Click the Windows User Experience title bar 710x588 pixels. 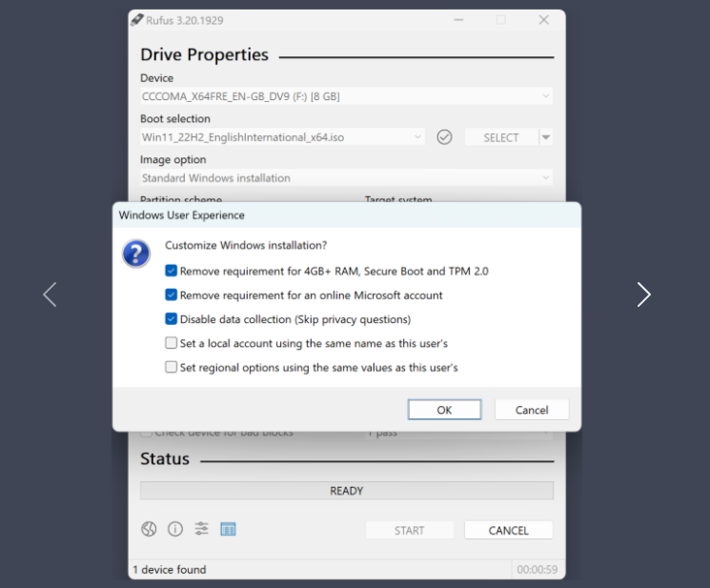347,215
